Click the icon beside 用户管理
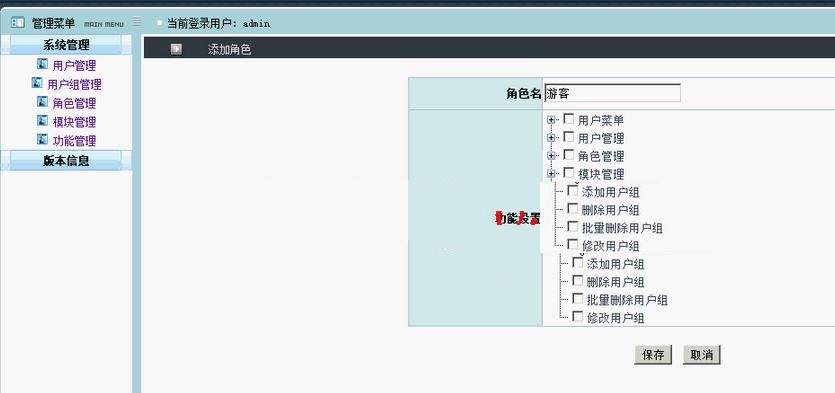Image resolution: width=835 pixels, height=393 pixels. (x=43, y=64)
